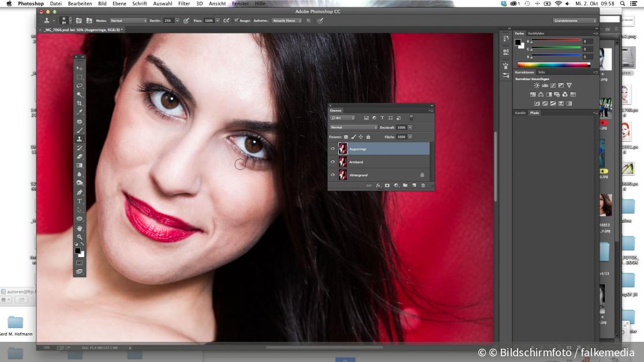644x362 pixels.
Task: Switch to the Stile tab
Action: (541, 72)
